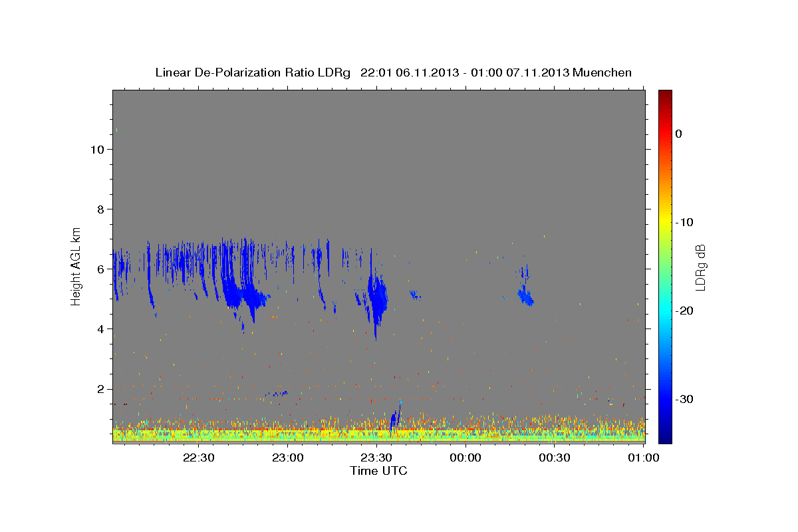Viewport: 798px width, 532px height.
Task: Click the 'Height AGL km' axis label
Action: pos(76,265)
